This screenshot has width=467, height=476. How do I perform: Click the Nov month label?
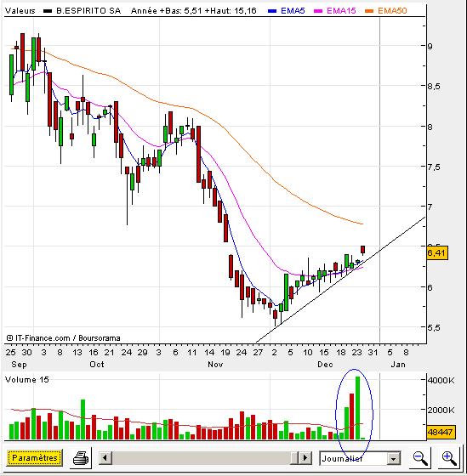[x=215, y=364]
